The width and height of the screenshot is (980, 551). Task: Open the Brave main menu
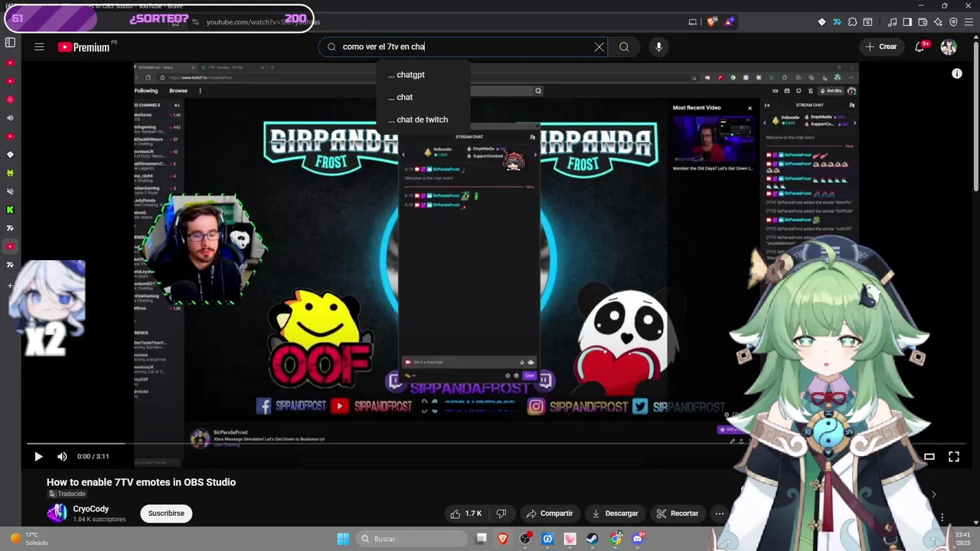tap(969, 22)
